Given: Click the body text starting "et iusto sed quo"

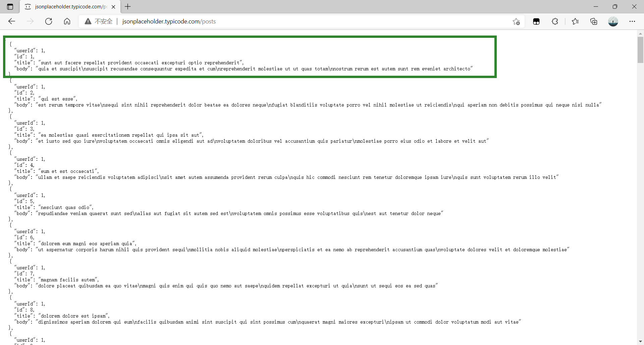Looking at the screenshot, I should tap(262, 141).
